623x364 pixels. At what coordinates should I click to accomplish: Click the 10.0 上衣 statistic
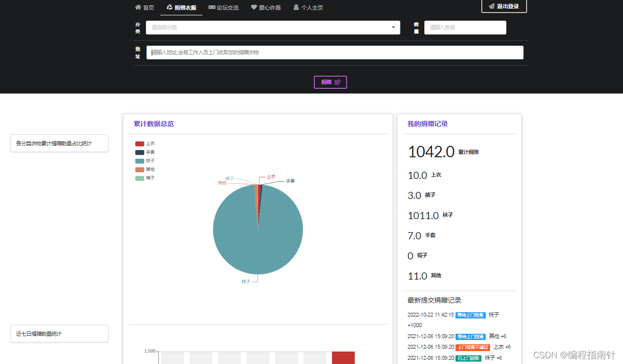click(424, 175)
